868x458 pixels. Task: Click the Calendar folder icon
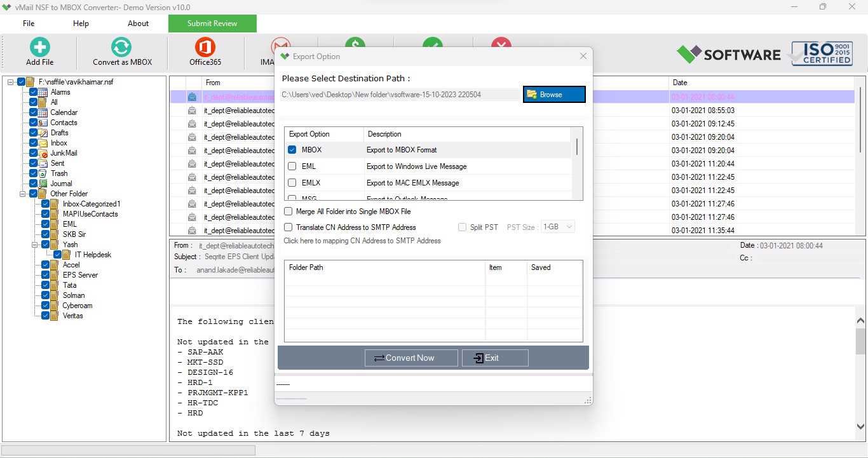(x=43, y=112)
